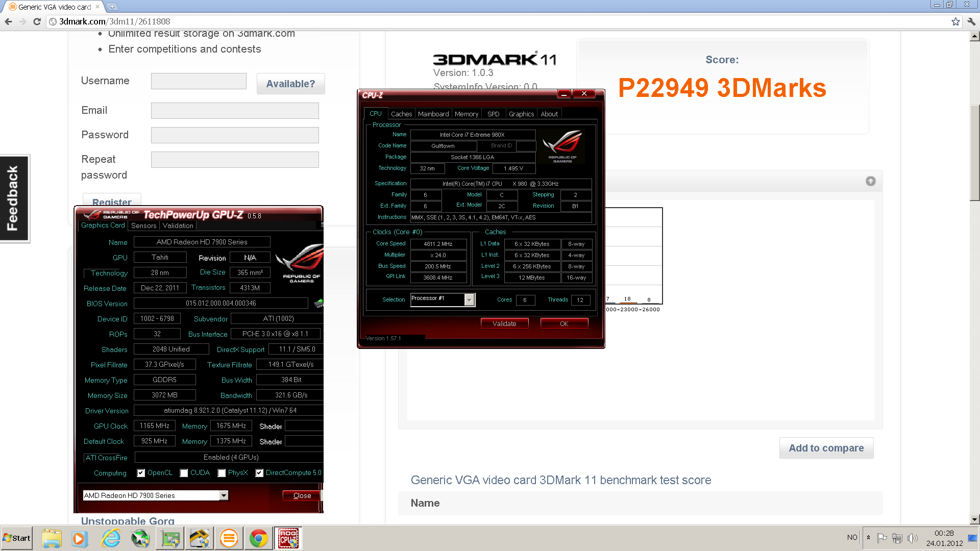Click the page scrollbar up arrow
Screen dimensions: 980x551
point(974,36)
